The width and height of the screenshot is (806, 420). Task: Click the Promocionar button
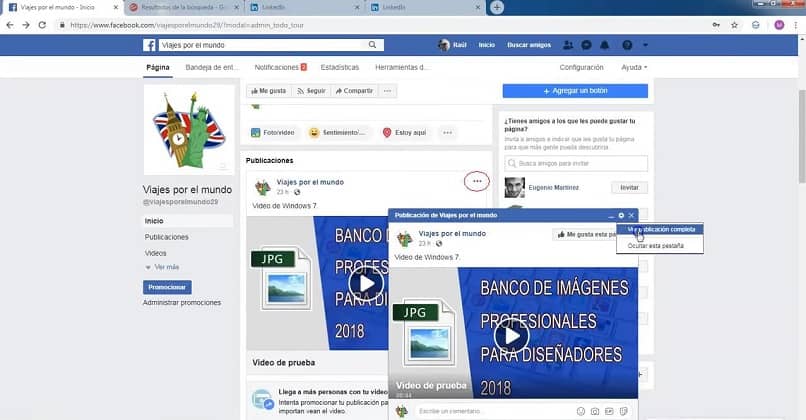[x=167, y=287]
